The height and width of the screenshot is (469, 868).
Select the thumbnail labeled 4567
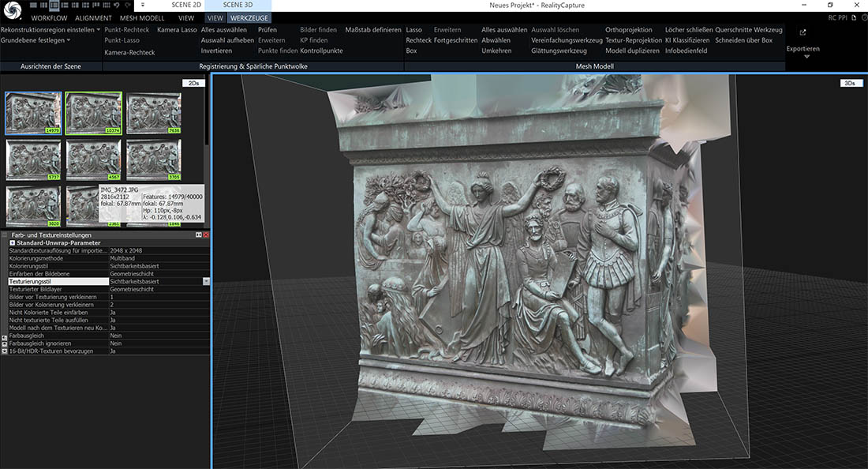(94, 159)
